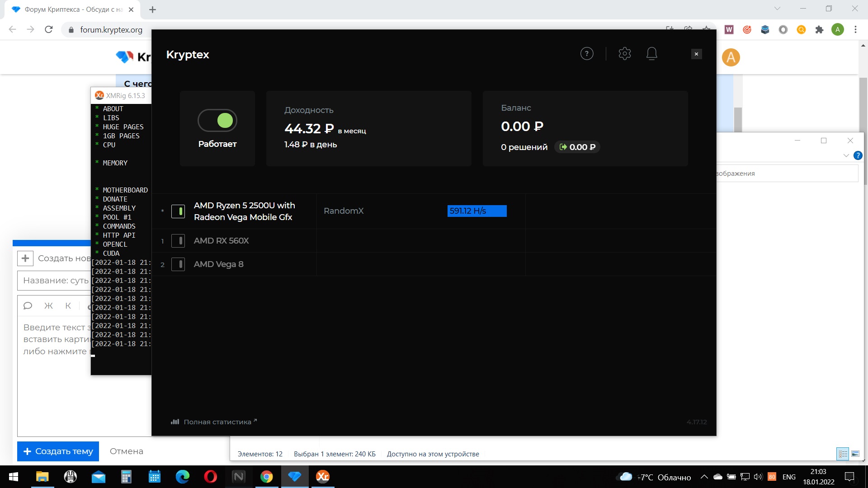Toggle the main mining switch labeled Работает

pyautogui.click(x=217, y=120)
